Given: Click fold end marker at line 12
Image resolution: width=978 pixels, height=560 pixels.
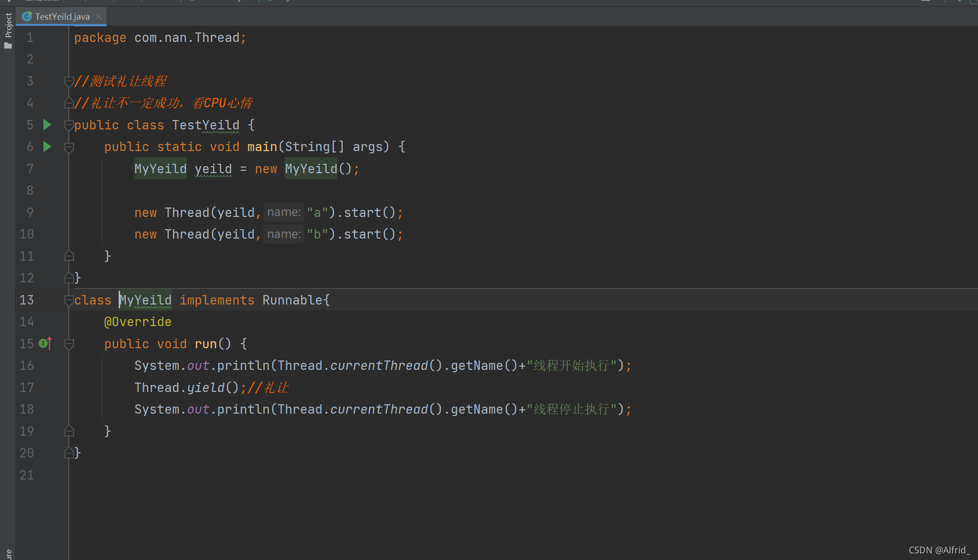Looking at the screenshot, I should click(x=69, y=278).
